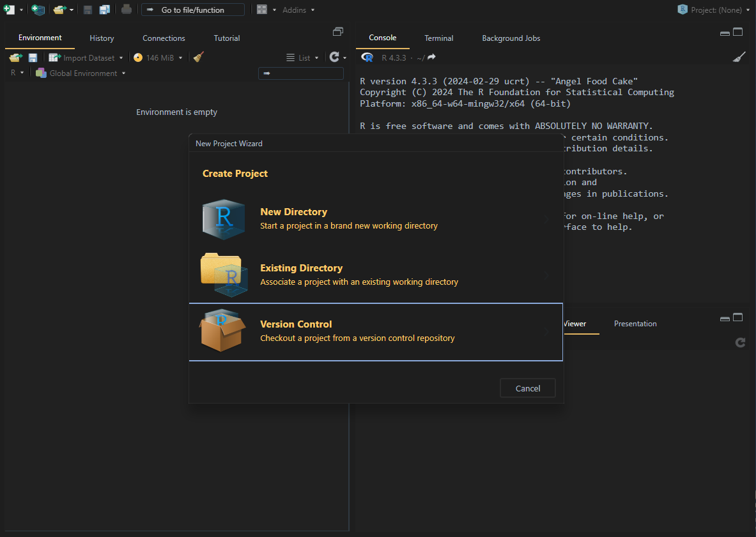Screen dimensions: 756x537
Task: Click the Version Control box icon
Action: [222, 330]
